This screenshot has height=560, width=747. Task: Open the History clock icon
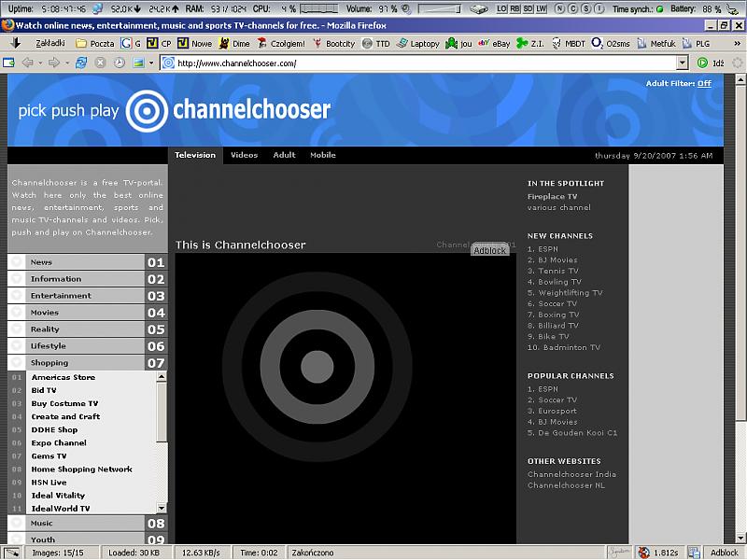pyautogui.click(x=120, y=63)
